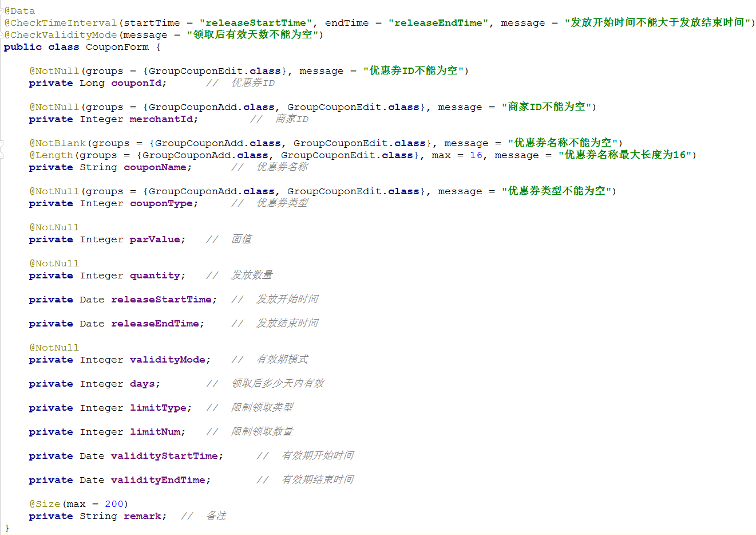Place cursor on field name validityEndTime
This screenshot has width=756, height=535.
click(x=158, y=480)
